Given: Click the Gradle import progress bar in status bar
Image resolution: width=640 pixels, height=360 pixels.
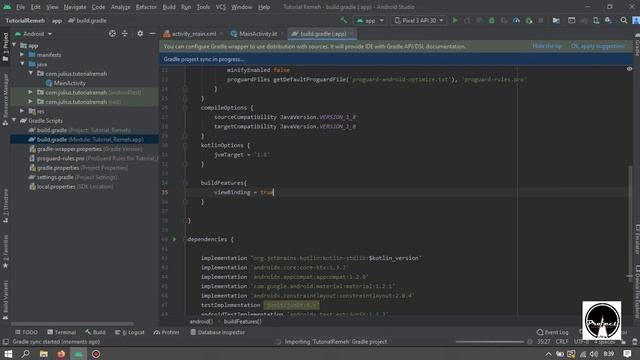Looking at the screenshot, I should point(489,342).
